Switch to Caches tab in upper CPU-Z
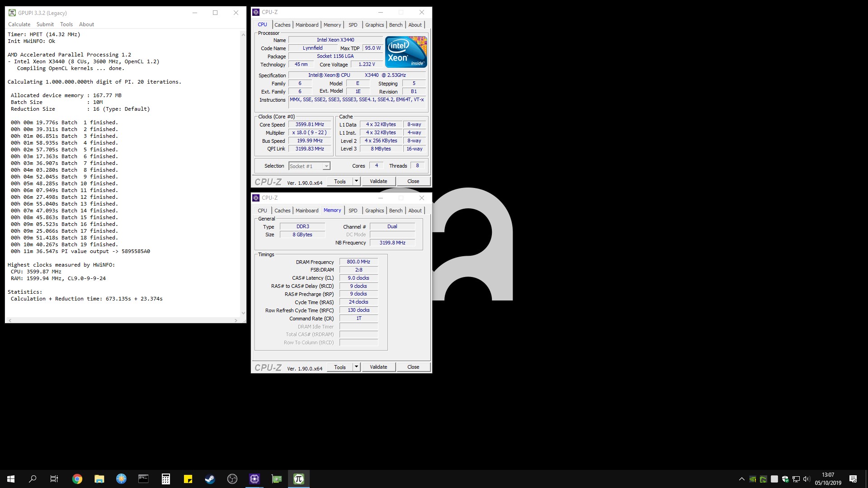The height and width of the screenshot is (488, 868). [x=283, y=25]
